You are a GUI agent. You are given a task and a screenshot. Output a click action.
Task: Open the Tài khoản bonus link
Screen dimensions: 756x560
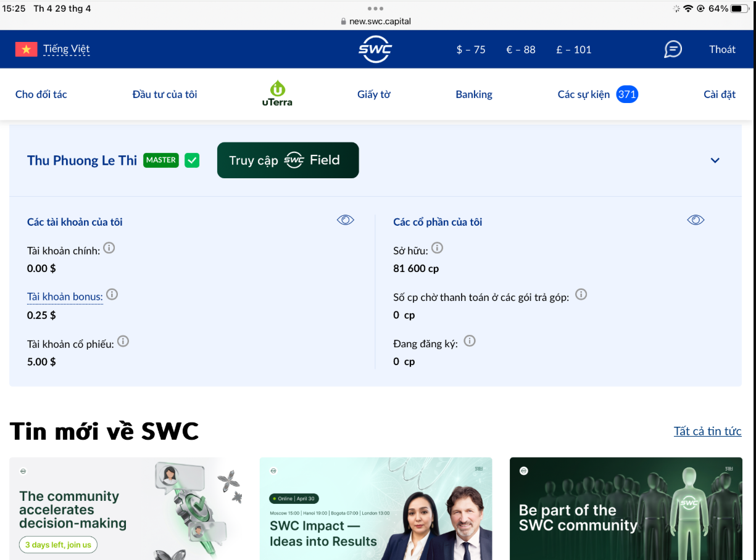[65, 297]
